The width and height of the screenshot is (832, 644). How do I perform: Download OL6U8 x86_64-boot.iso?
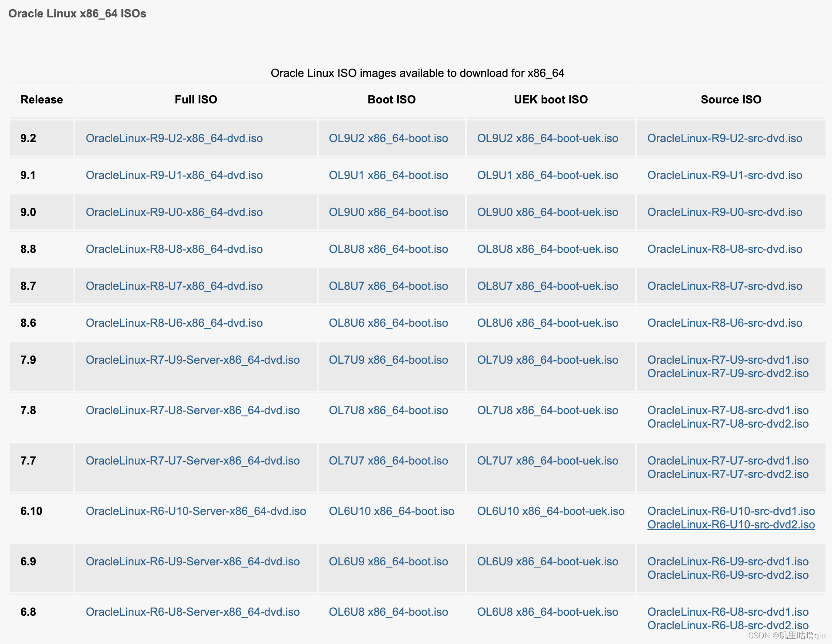coord(388,612)
